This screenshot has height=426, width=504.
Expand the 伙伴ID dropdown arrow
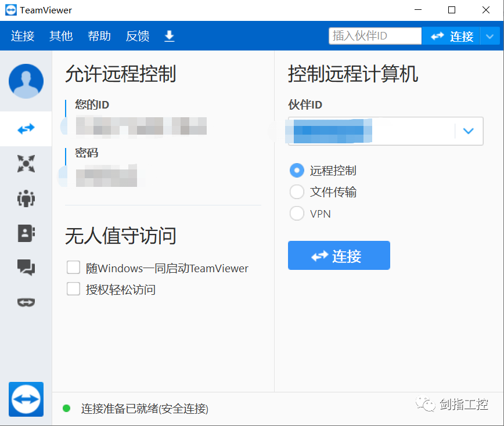[469, 131]
